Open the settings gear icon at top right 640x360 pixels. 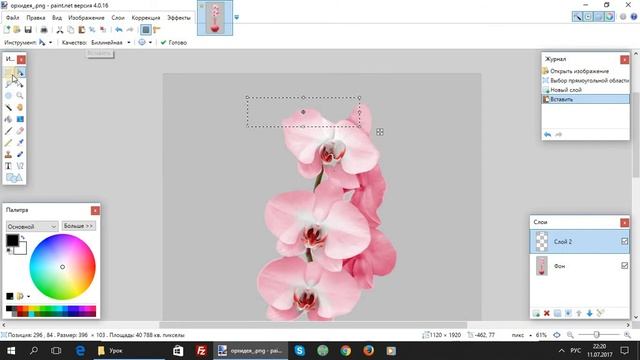click(623, 17)
